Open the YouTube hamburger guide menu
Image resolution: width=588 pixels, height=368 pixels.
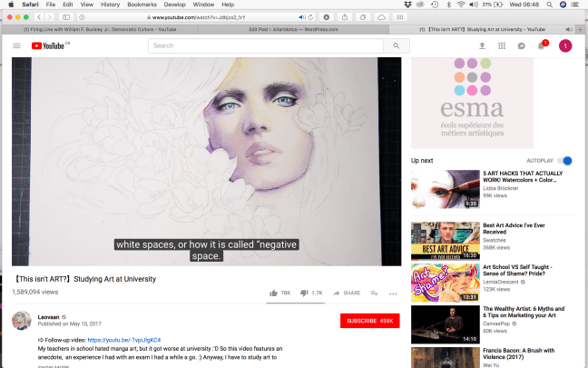16,45
